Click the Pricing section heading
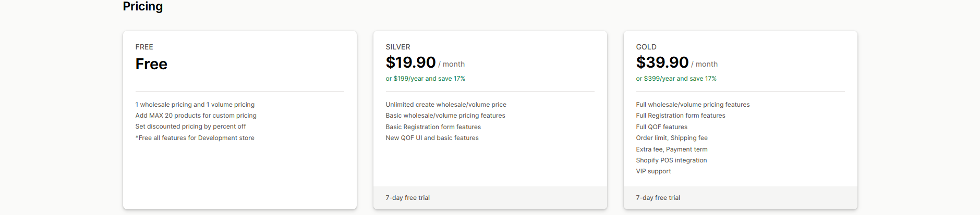The image size is (980, 215). pos(142,6)
